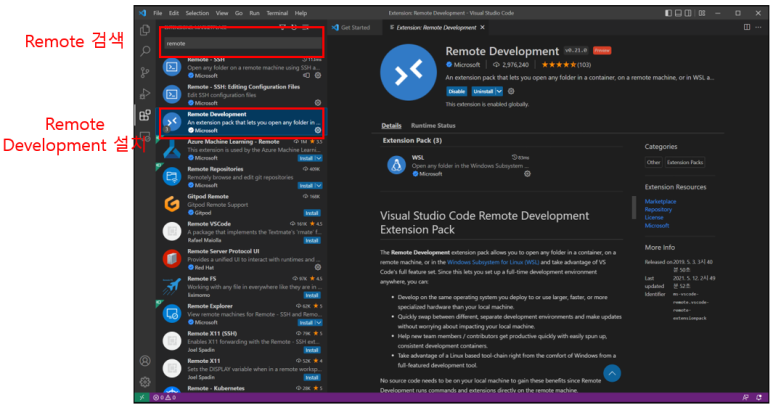
Task: Click the Extension Packs category tag
Action: [685, 162]
